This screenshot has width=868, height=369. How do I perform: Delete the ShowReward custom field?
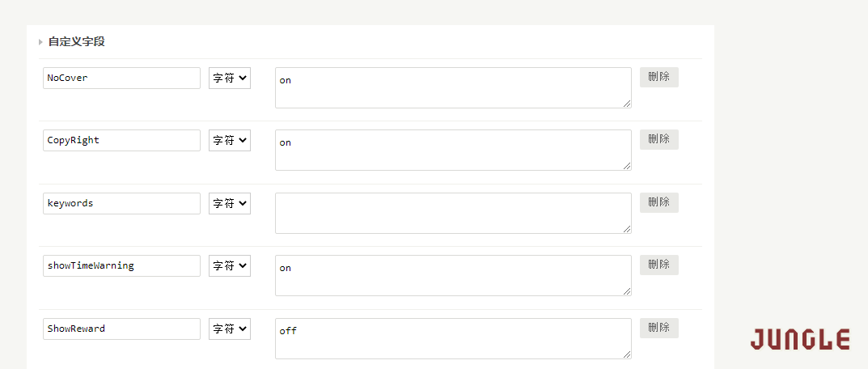click(x=659, y=328)
